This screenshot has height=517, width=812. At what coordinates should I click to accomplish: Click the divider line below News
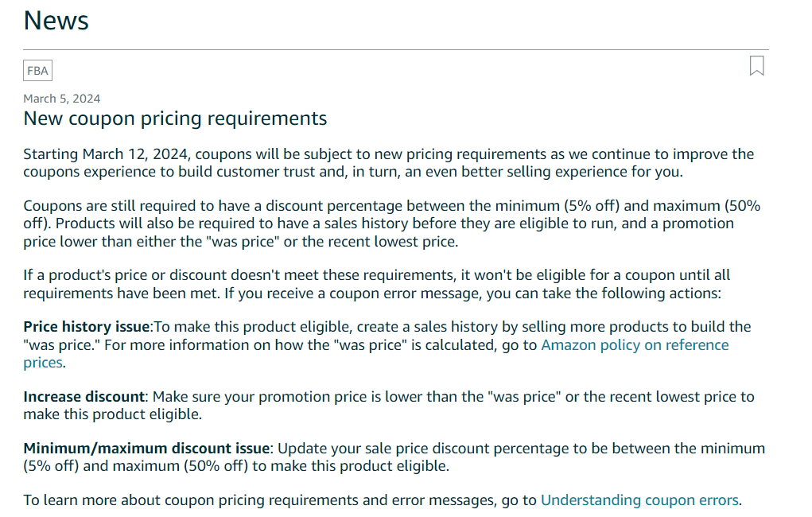point(395,50)
